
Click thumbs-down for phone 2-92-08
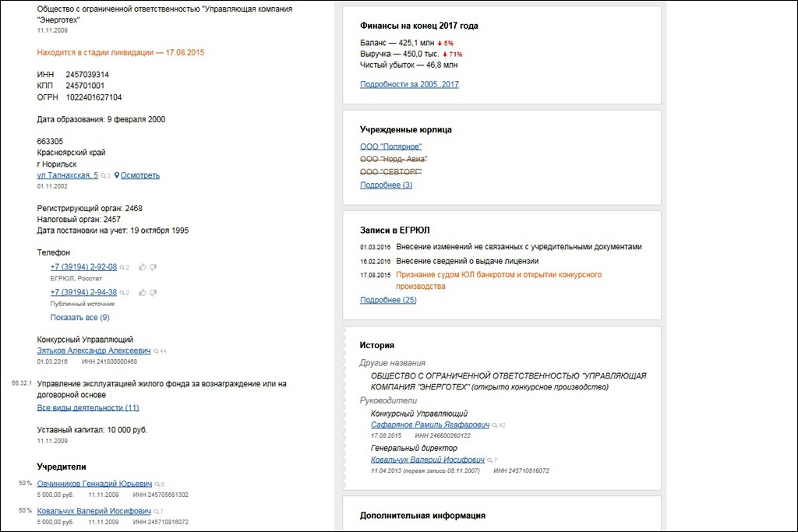pyautogui.click(x=153, y=267)
